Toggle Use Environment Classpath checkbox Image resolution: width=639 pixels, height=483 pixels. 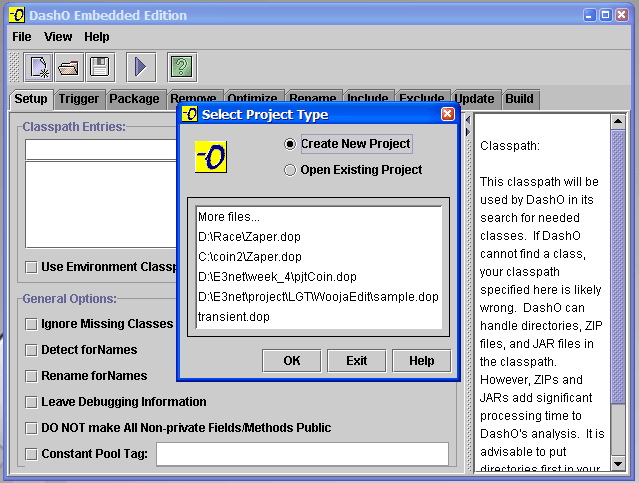tap(31, 267)
